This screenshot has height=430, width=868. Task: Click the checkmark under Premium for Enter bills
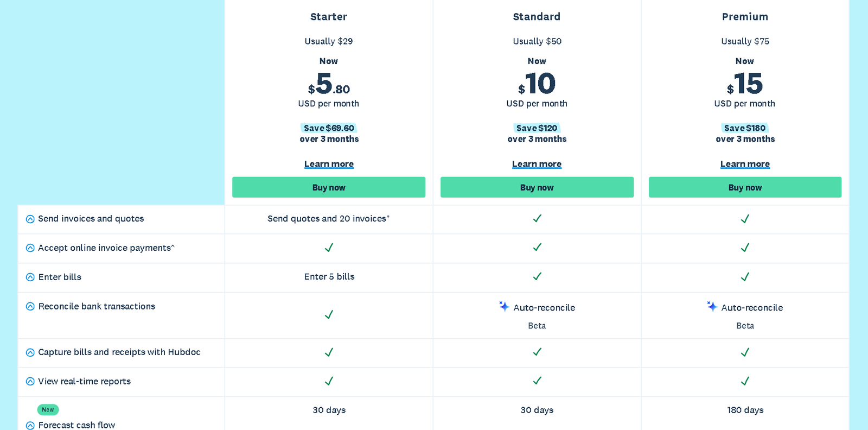tap(745, 276)
